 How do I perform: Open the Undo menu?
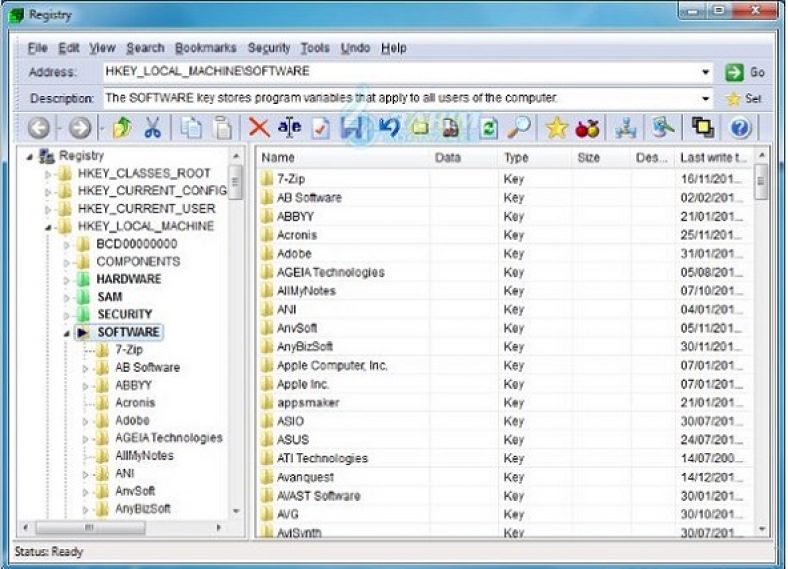[x=355, y=48]
